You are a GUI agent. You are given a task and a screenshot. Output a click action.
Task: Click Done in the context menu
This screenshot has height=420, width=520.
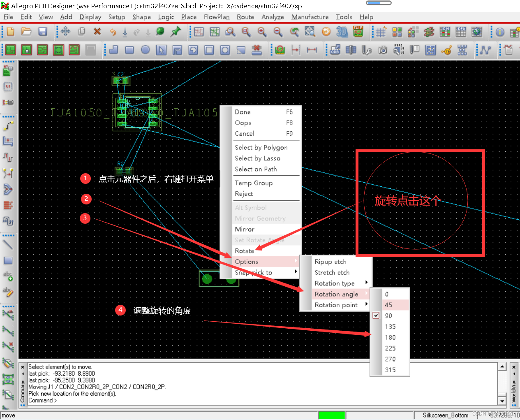click(243, 112)
